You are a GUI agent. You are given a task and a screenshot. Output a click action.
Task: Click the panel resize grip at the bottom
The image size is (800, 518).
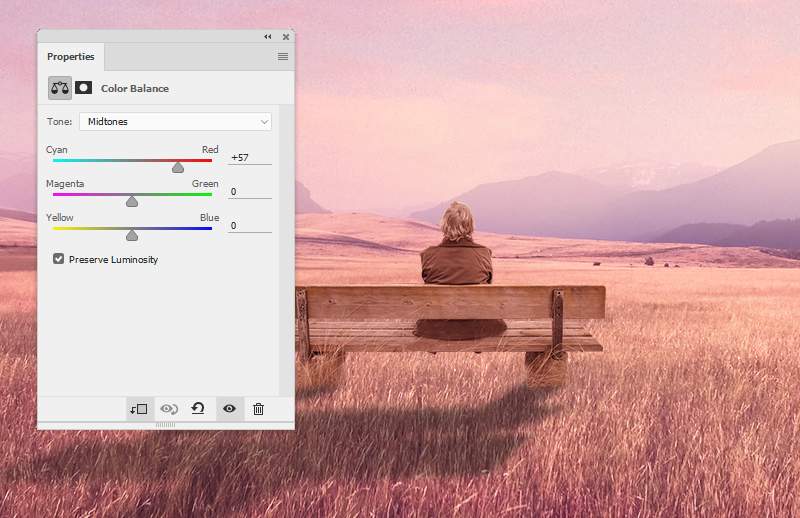tap(166, 425)
